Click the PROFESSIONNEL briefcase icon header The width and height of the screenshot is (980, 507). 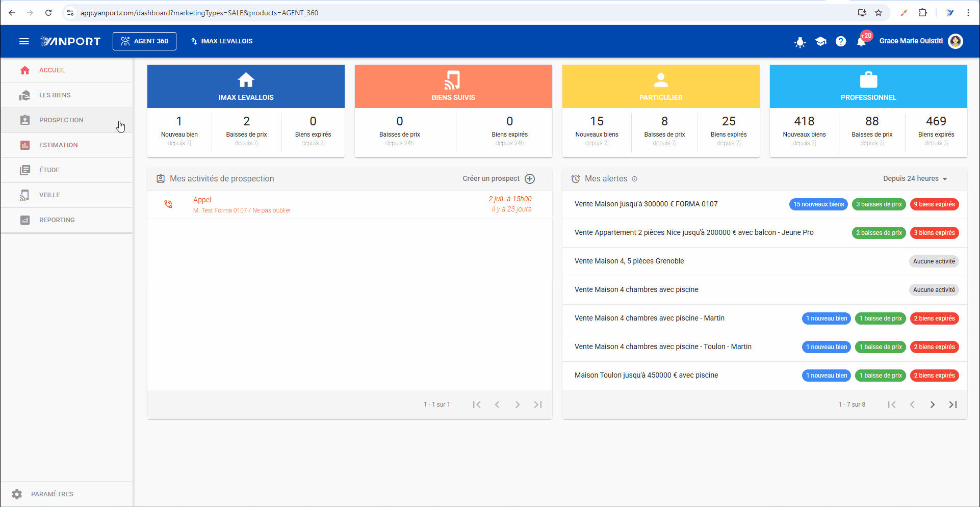click(868, 86)
